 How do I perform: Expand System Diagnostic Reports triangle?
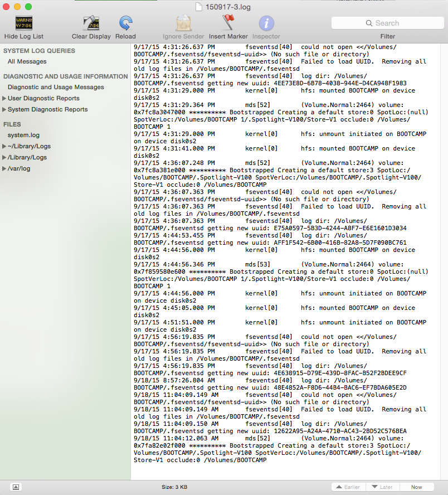point(4,110)
